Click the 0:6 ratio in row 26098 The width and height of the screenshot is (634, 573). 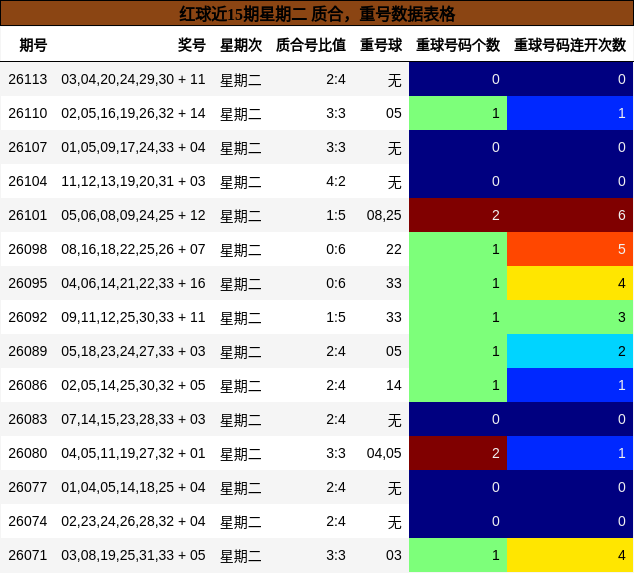(336, 249)
